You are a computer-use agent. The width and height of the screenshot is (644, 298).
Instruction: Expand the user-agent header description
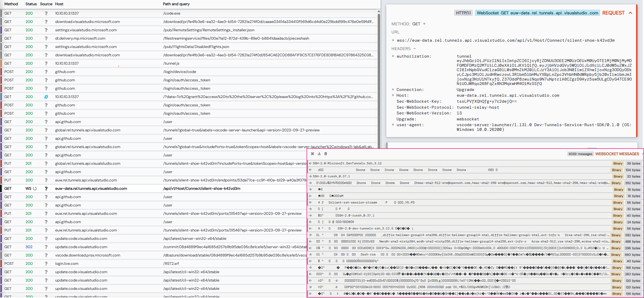(x=393, y=125)
